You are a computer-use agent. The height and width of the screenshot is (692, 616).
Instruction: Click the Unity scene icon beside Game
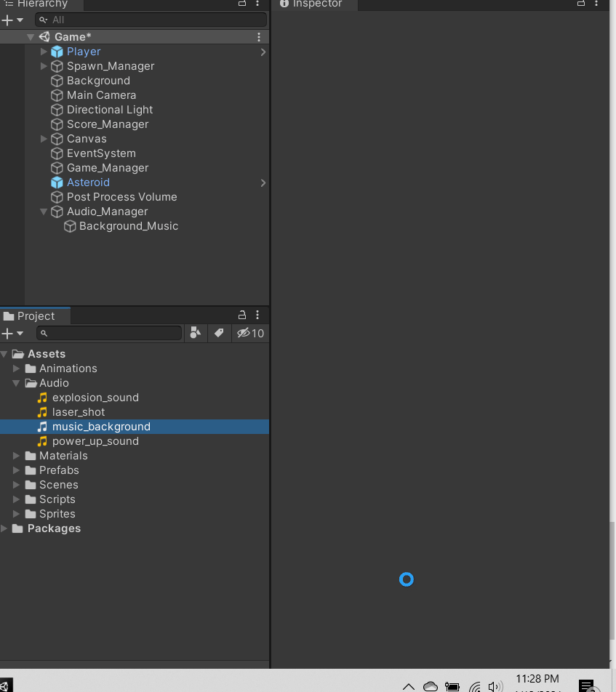(x=44, y=37)
